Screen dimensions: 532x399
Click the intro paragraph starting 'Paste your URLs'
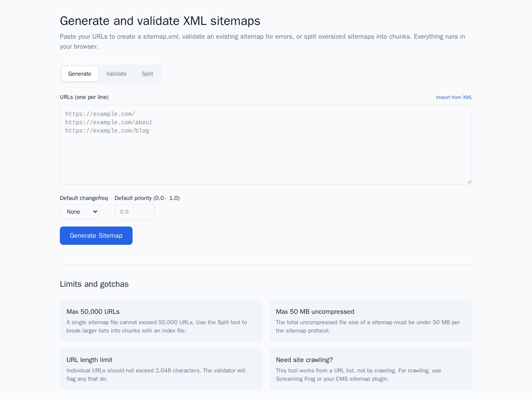(263, 42)
